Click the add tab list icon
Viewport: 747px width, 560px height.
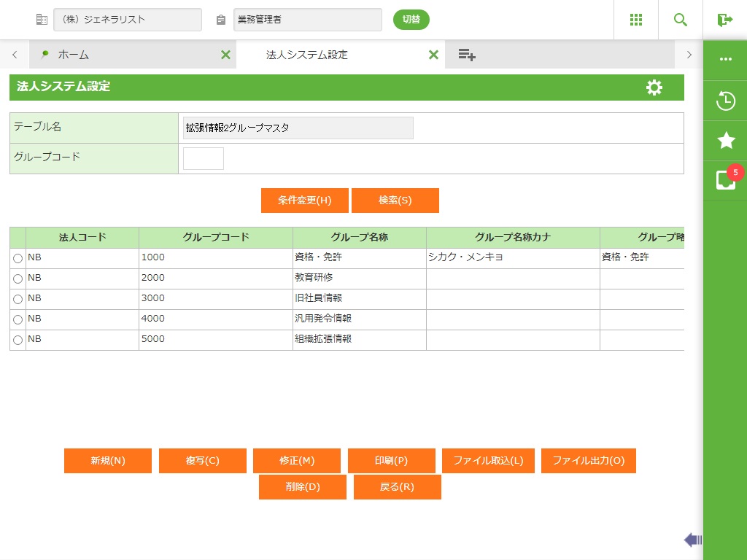[x=467, y=55]
